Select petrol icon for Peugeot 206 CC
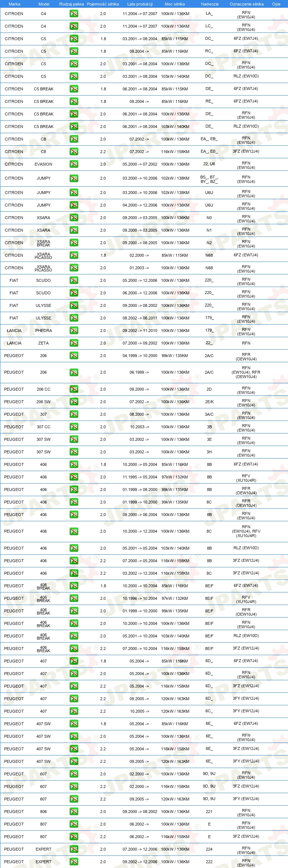This screenshot has width=288, height=868. [74, 389]
